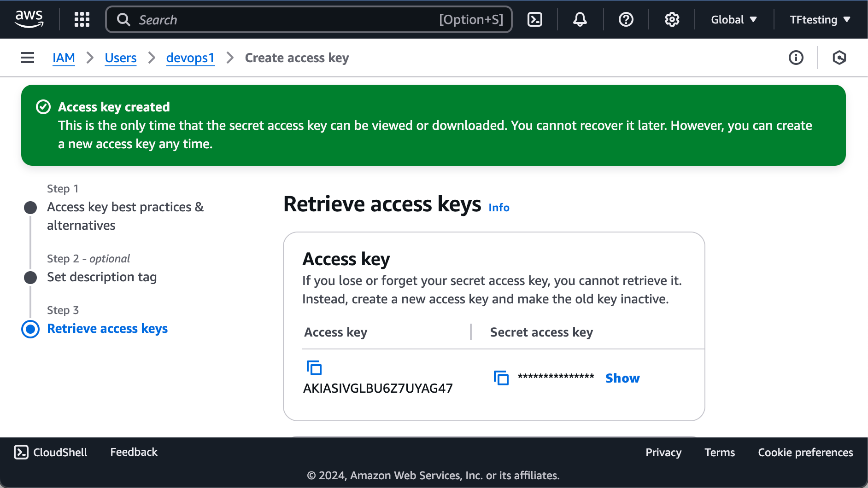Launch CloudShell from the bottom bar

pyautogui.click(x=50, y=452)
